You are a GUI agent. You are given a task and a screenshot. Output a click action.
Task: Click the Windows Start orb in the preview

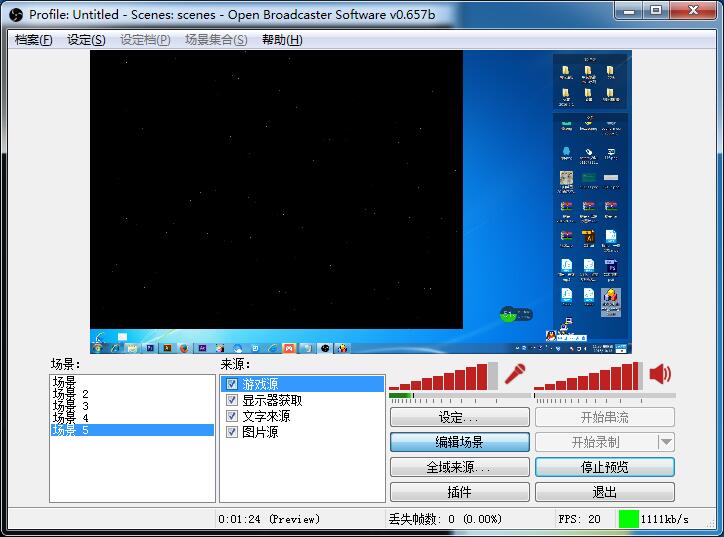click(x=97, y=348)
